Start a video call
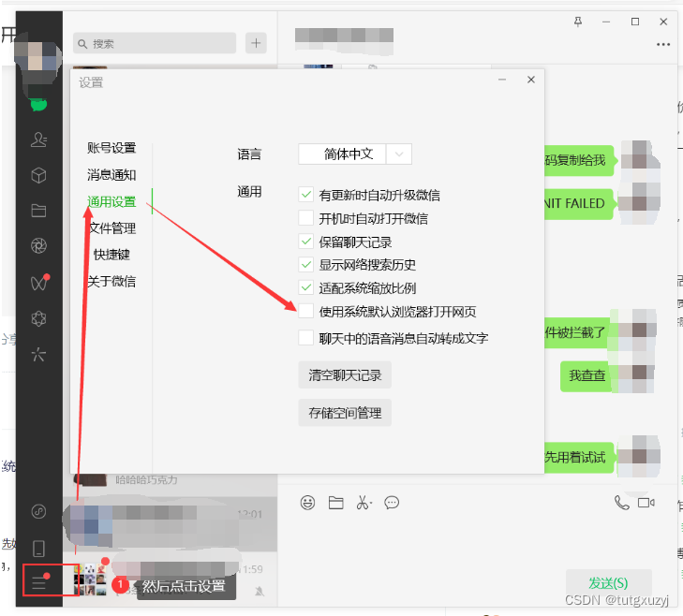The width and height of the screenshot is (683, 616). [x=646, y=503]
